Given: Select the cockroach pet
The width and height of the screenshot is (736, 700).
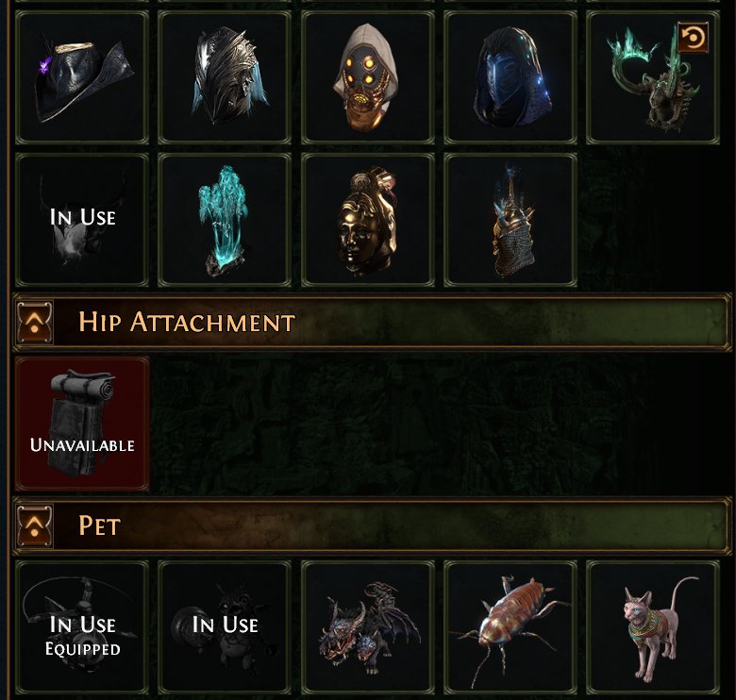Looking at the screenshot, I should point(510,626).
